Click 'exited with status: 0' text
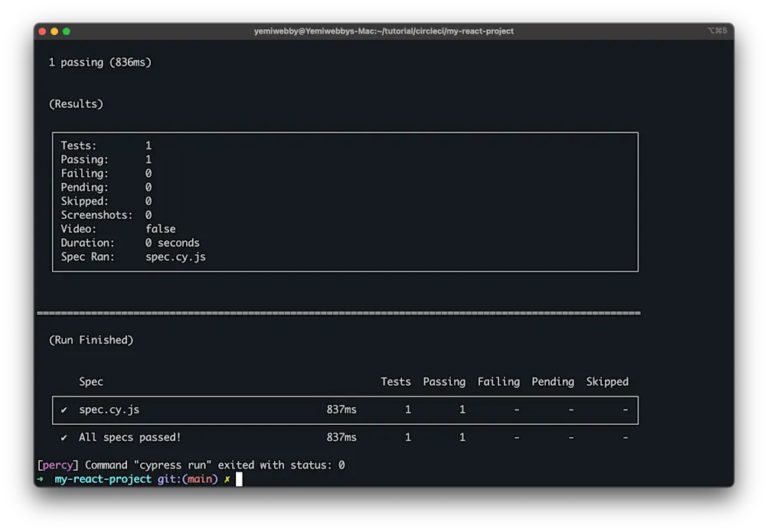The width and height of the screenshot is (768, 532). [281, 465]
